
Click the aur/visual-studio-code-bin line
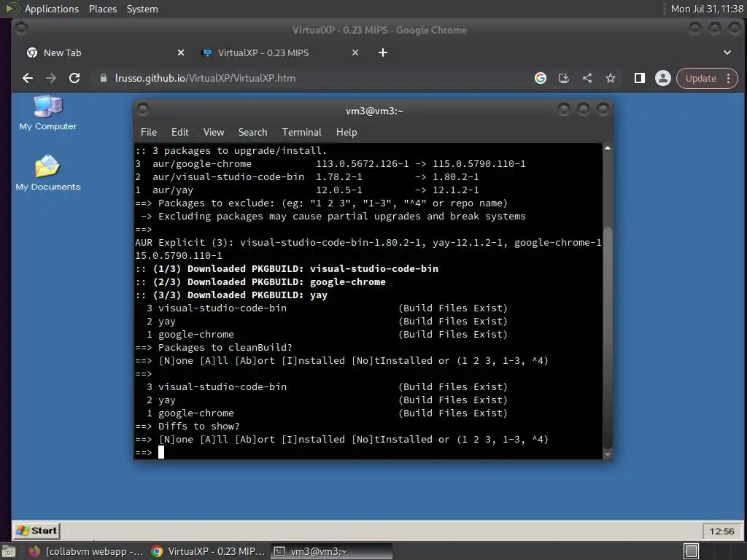[307, 177]
